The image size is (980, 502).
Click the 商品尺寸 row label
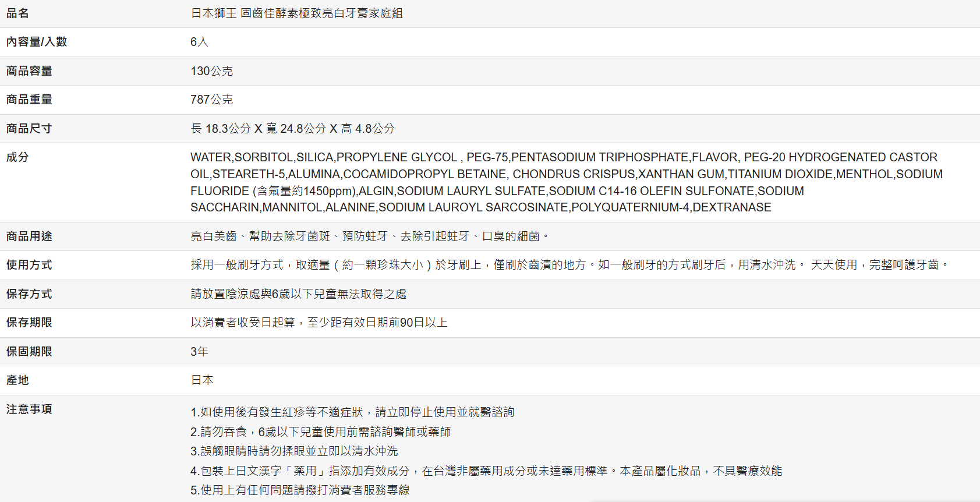[29, 129]
